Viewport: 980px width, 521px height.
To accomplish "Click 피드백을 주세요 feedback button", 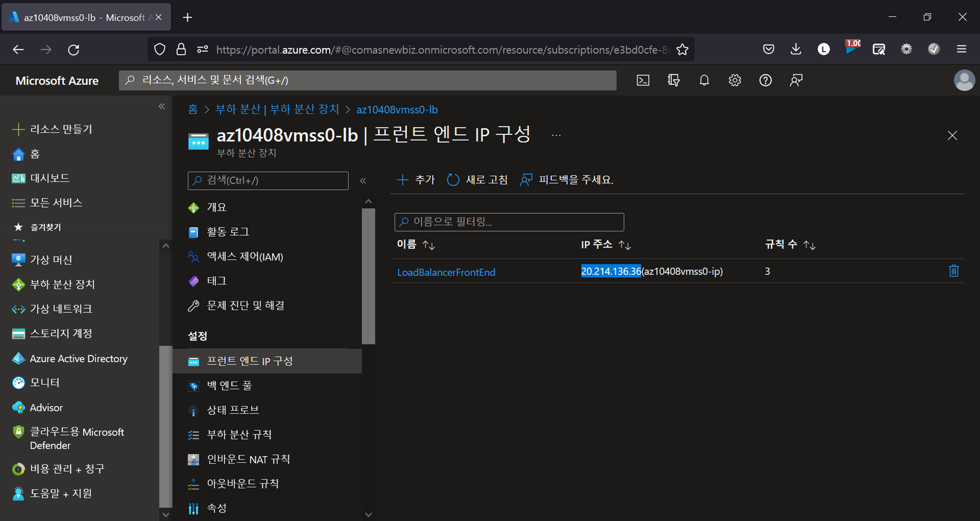I will [567, 180].
